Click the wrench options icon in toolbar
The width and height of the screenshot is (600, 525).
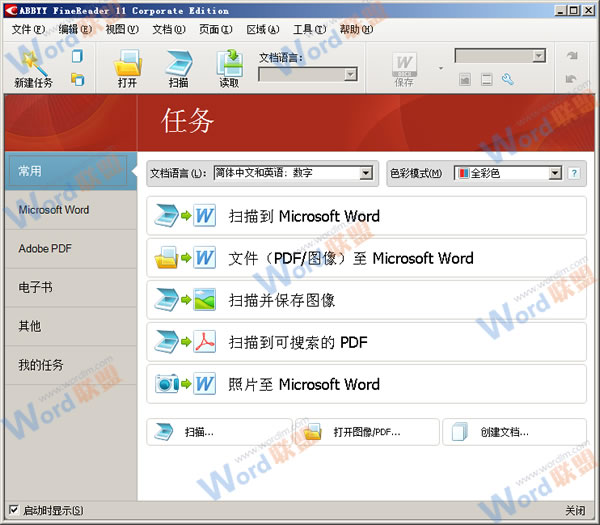coord(508,80)
